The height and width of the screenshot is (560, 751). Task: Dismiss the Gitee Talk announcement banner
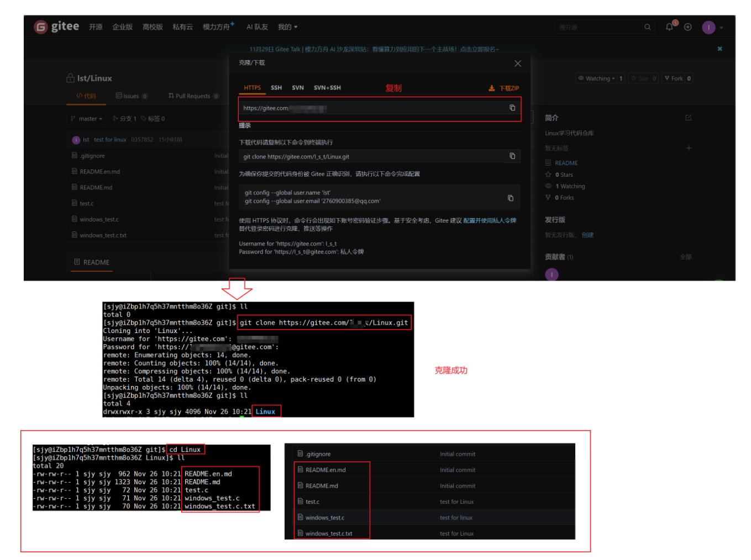pyautogui.click(x=720, y=49)
